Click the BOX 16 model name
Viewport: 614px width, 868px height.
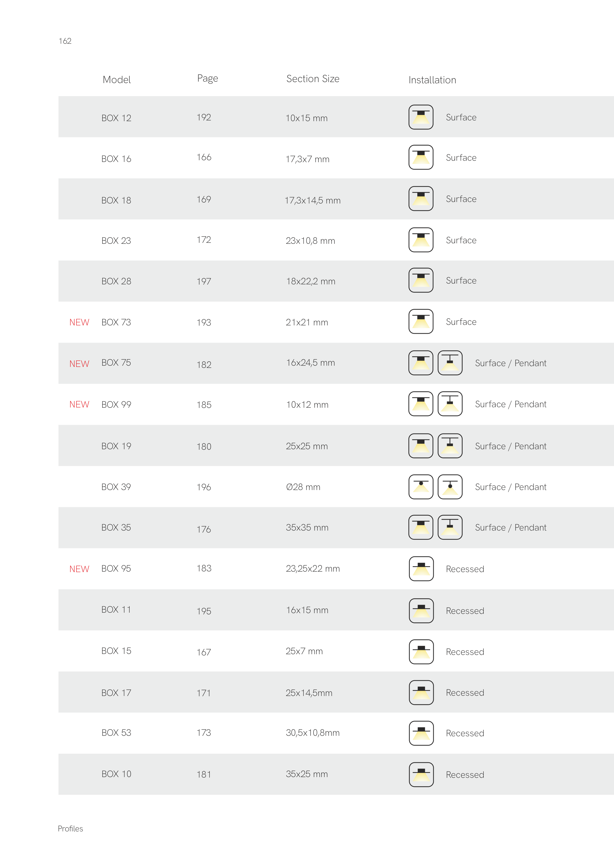point(116,159)
